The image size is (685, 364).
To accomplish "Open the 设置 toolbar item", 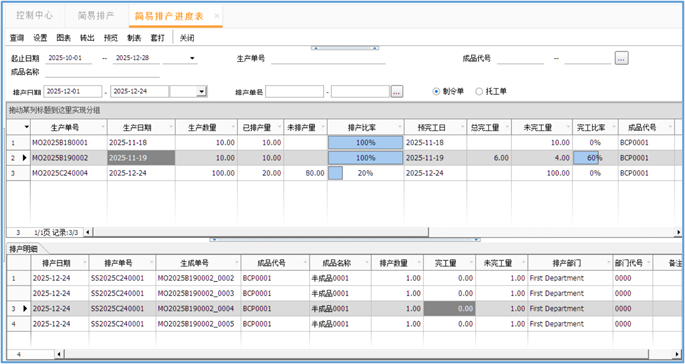I will tap(40, 38).
